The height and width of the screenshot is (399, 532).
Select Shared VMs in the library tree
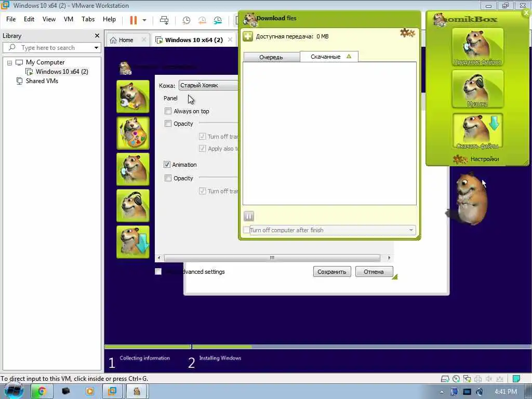point(42,81)
